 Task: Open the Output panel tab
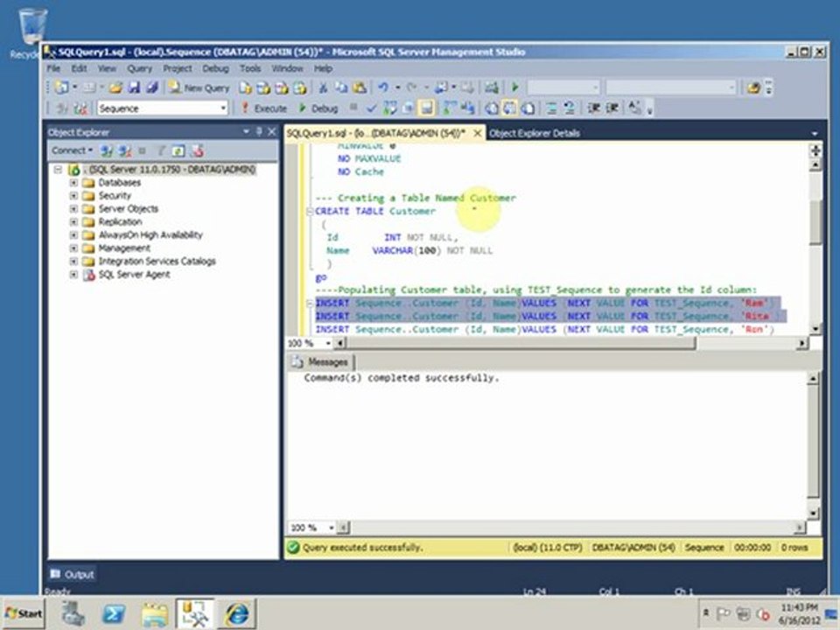[72, 574]
